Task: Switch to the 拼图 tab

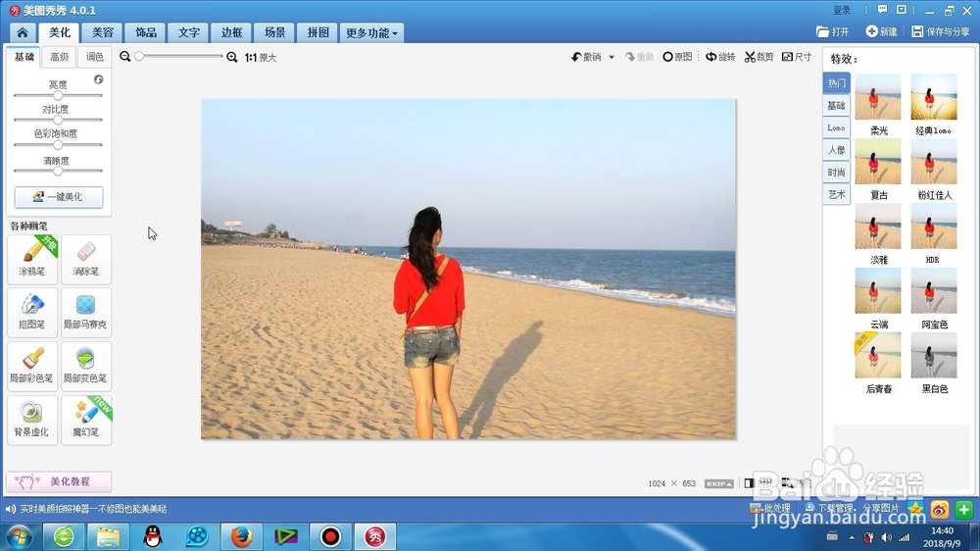Action: pos(318,32)
